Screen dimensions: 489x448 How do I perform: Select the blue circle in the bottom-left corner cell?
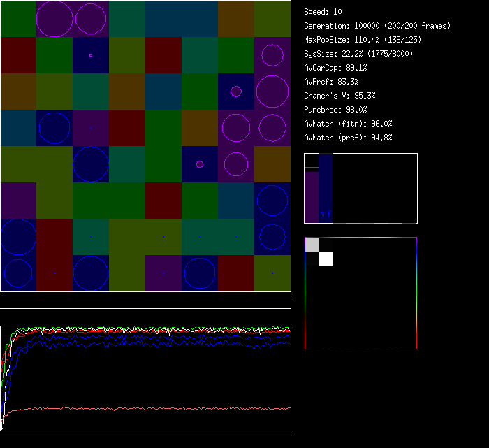coord(18,273)
